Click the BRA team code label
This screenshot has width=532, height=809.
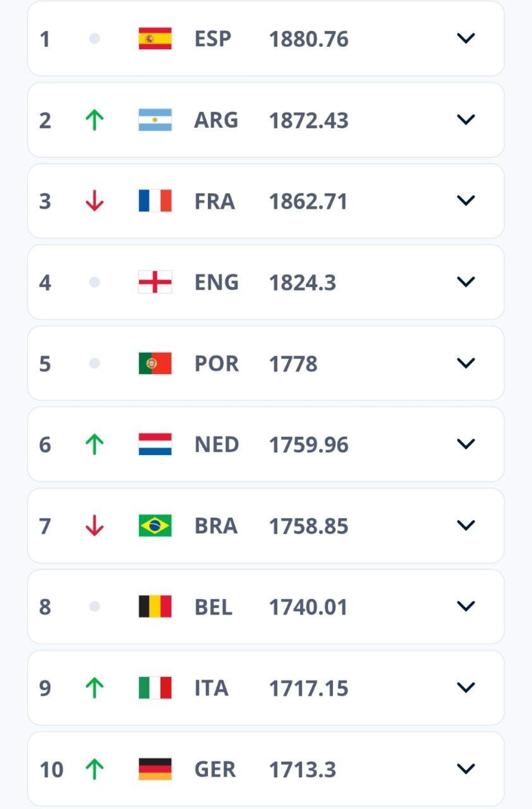[x=216, y=526]
